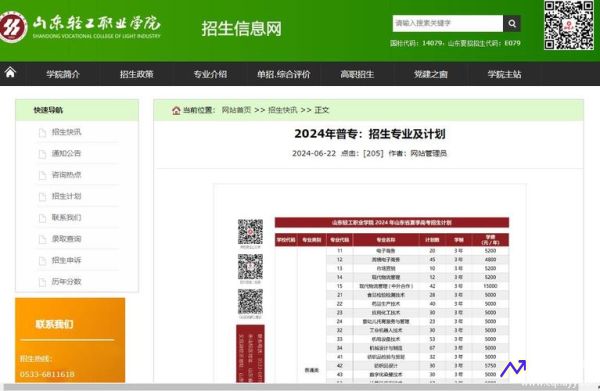This screenshot has height=391, width=600.
Task: Click page icon beside 录取查询
Action: (42, 240)
